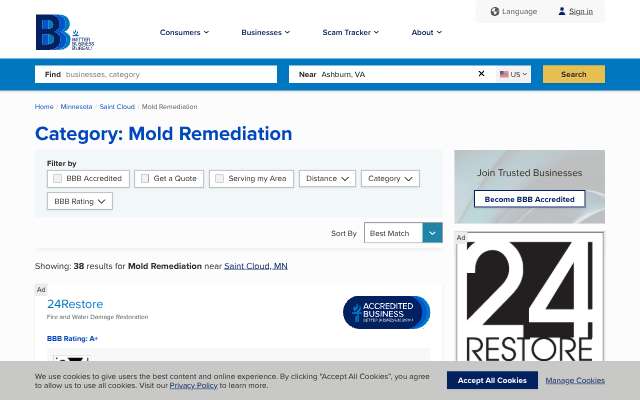Click the Accredited Business seal badge
The height and width of the screenshot is (400, 640).
click(x=386, y=312)
